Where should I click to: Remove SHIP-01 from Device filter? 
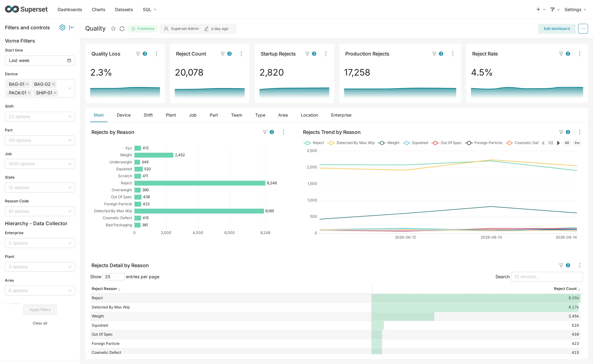point(55,93)
